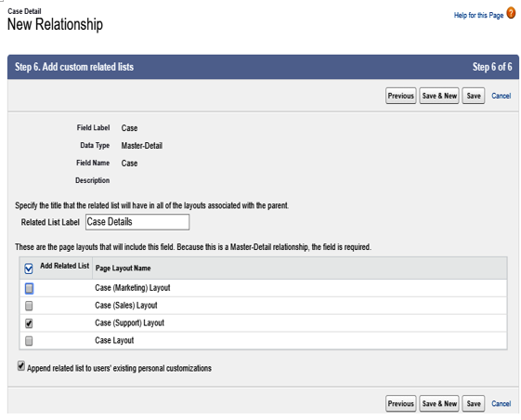Toggle the select-all Add Related List checkbox

29,269
